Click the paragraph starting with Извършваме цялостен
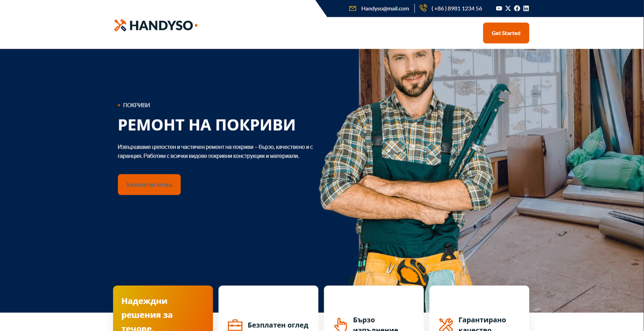The width and height of the screenshot is (644, 331). 215,151
